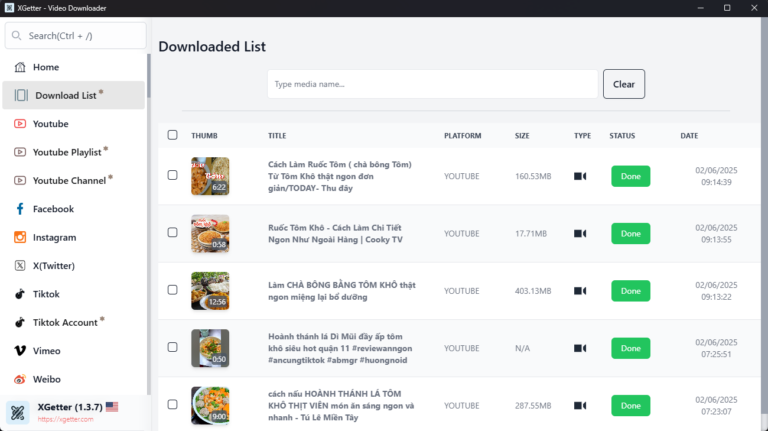Select the Vimeo sidebar icon
The height and width of the screenshot is (431, 768).
coord(20,351)
